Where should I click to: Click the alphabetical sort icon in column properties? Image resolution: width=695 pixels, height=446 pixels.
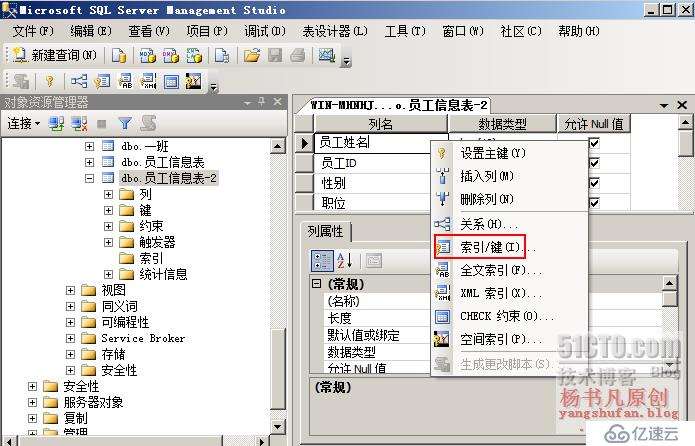pyautogui.click(x=344, y=261)
